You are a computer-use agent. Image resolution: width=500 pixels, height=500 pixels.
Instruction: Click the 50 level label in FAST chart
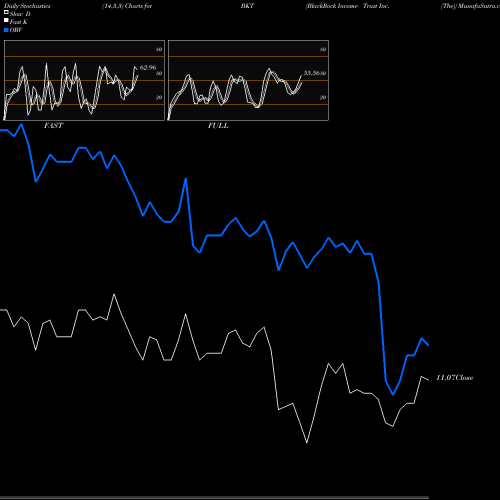tap(159, 73)
